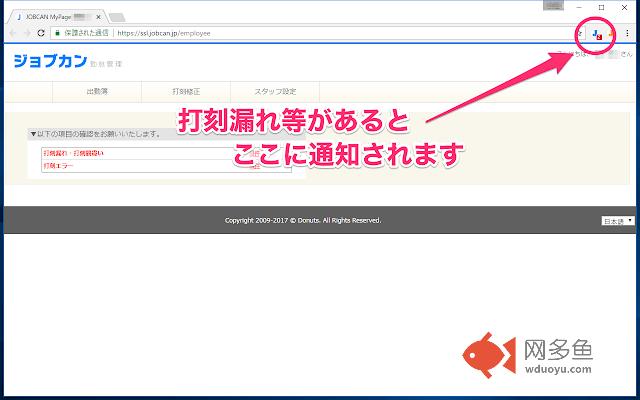Open the スタッフ設定 menu

(275, 91)
